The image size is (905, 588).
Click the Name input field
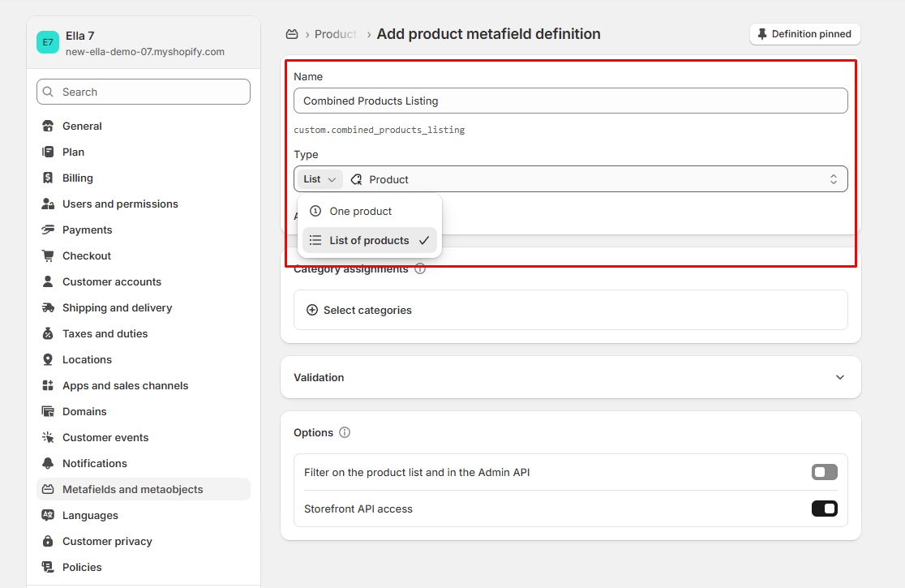tap(570, 101)
